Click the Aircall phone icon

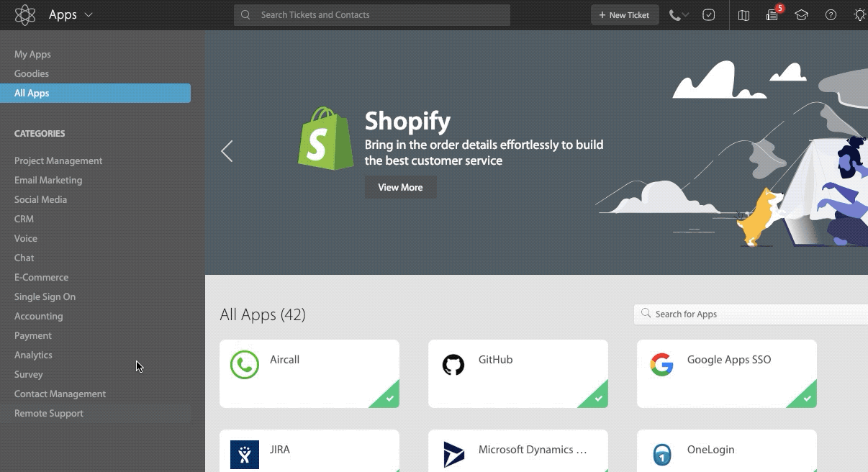245,365
